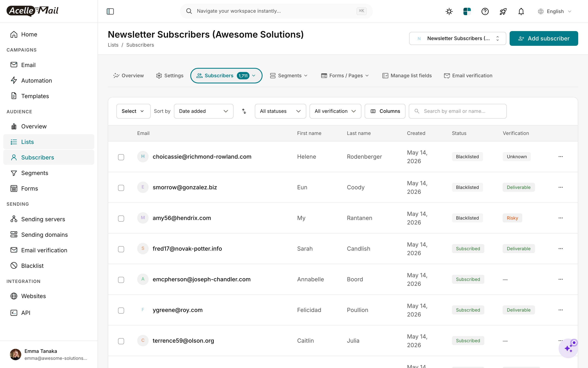Open notifications bell icon
The height and width of the screenshot is (368, 588).
(x=521, y=11)
